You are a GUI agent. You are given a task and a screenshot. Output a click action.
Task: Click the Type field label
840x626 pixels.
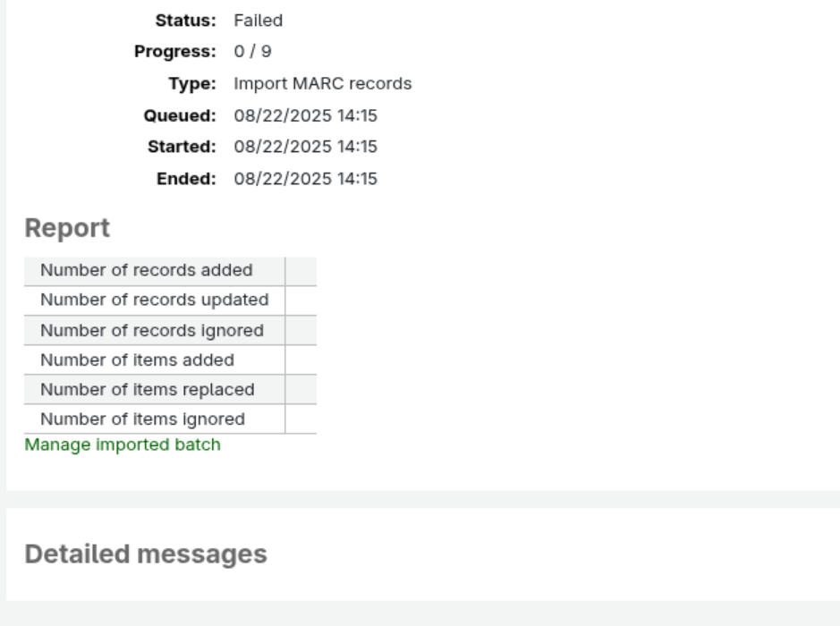click(192, 84)
